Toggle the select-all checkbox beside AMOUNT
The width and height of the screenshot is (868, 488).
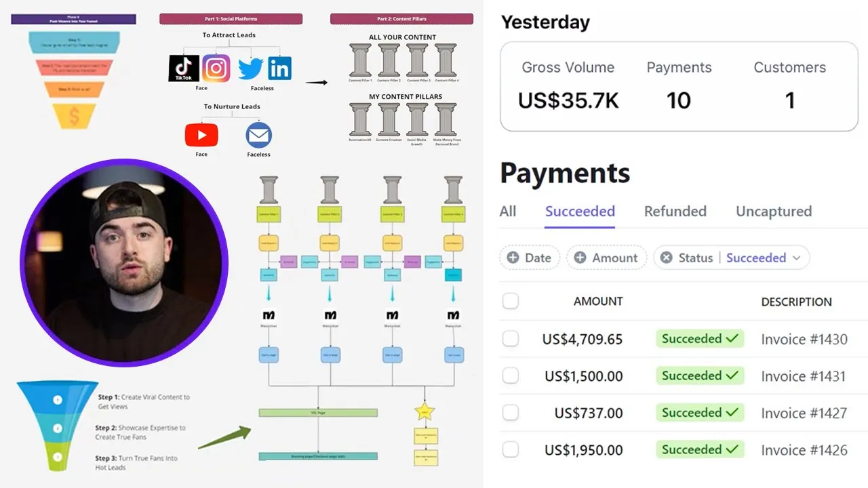511,301
